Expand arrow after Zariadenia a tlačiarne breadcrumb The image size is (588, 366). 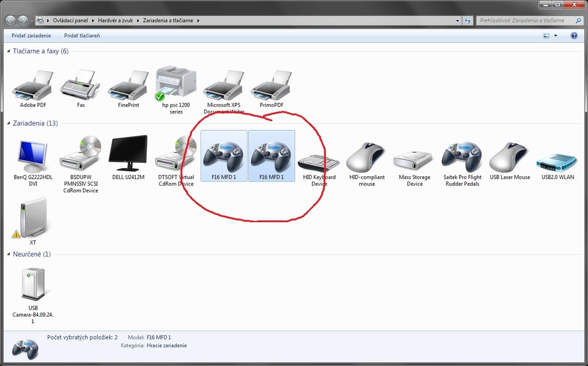pyautogui.click(x=198, y=21)
